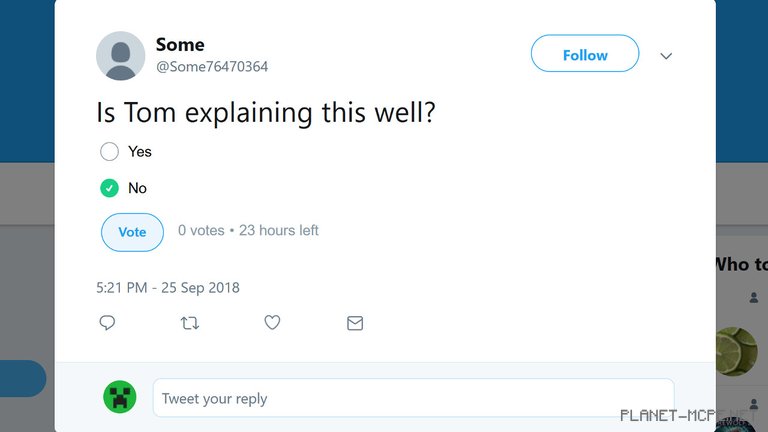This screenshot has width=768, height=432.
Task: Expand the tweet options chevron menu
Action: 666,56
